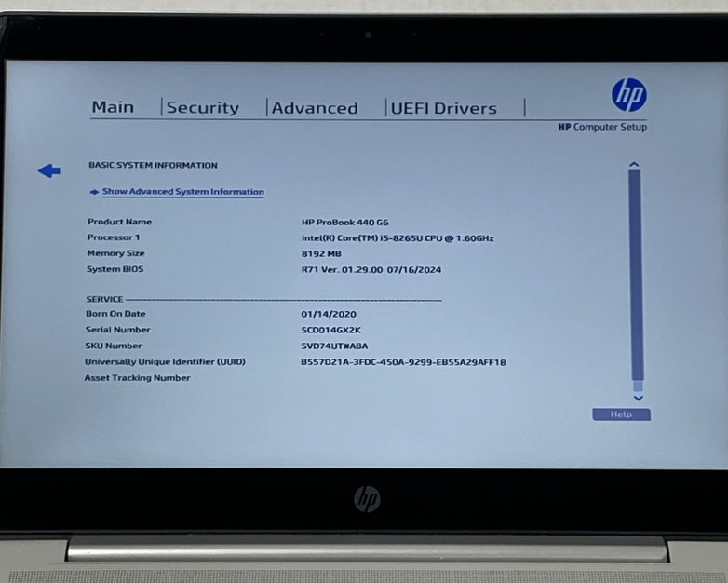Select the UUID value starting B557D21A

403,362
